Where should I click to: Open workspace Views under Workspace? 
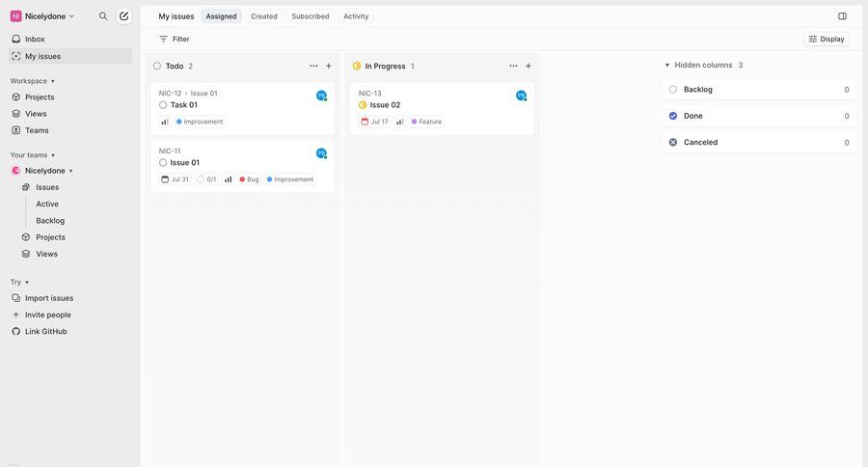(x=70, y=114)
